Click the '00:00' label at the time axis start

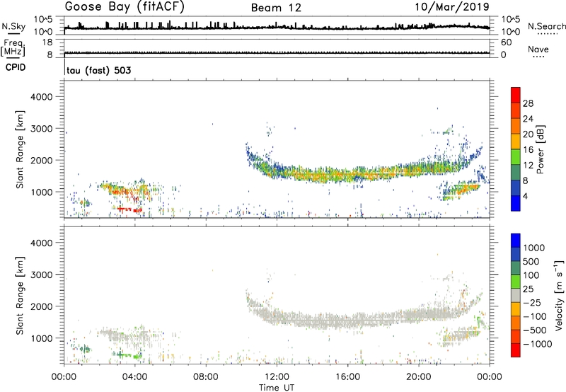tap(64, 377)
